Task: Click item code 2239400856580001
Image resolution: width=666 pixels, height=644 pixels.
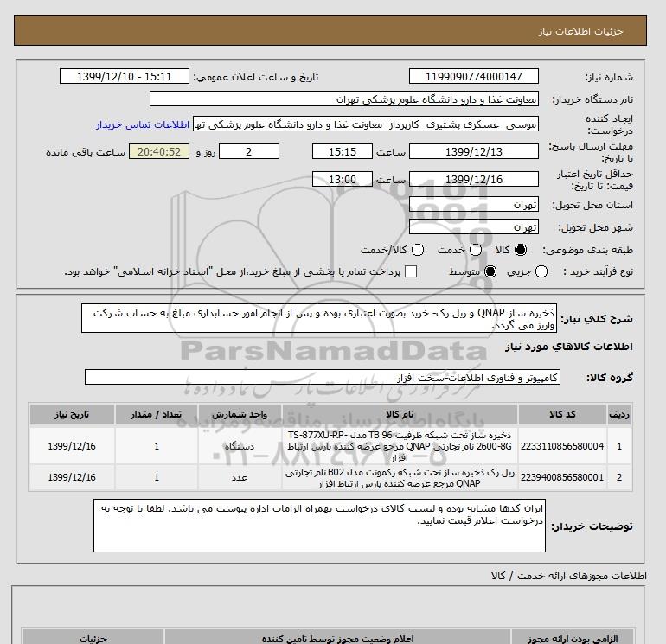Action: pos(562,477)
